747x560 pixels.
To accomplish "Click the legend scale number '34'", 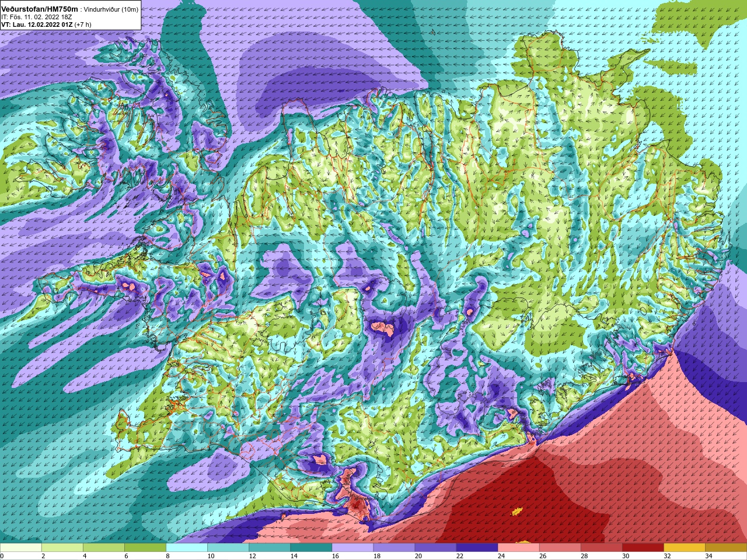I will click(708, 556).
